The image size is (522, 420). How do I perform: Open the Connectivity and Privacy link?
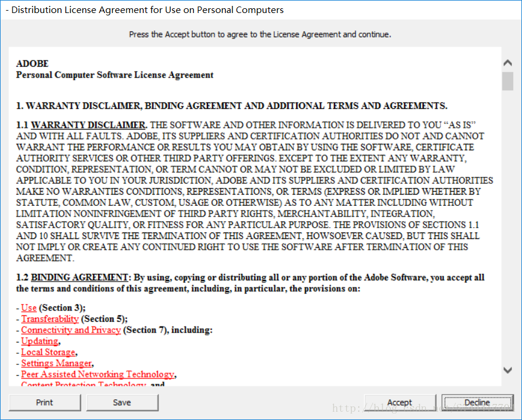point(71,330)
